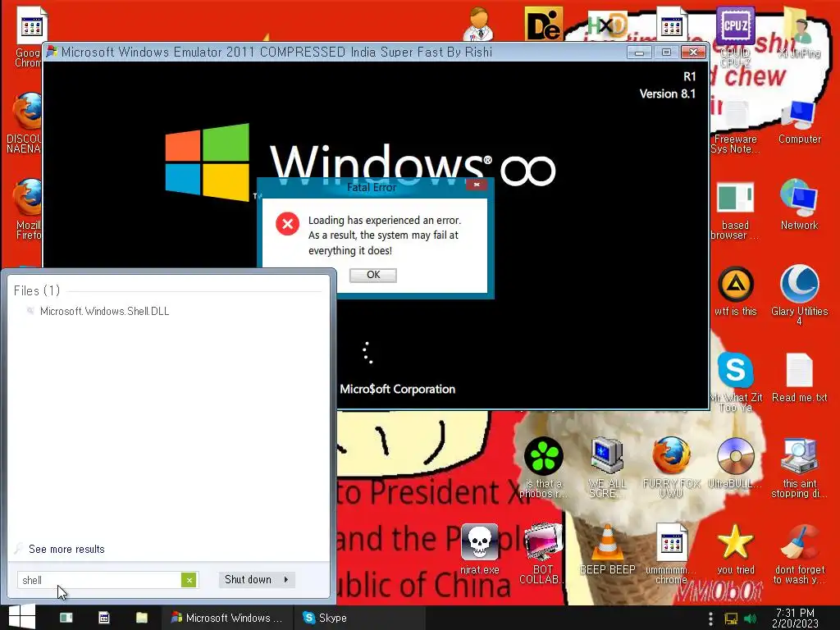This screenshot has width=840, height=630.
Task: Open the CPUID CPU-Z desktop icon
Action: (x=736, y=36)
